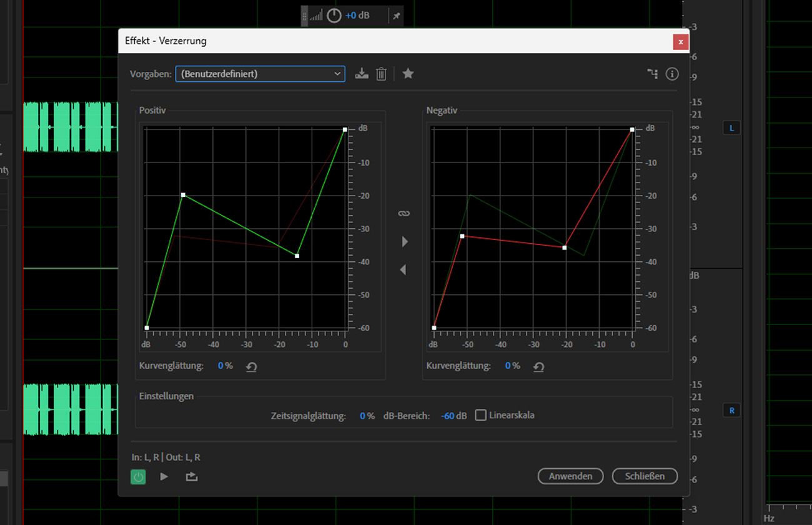Copy the Negativ curve to Positiv with left arrow
The image size is (812, 525).
coord(403,269)
